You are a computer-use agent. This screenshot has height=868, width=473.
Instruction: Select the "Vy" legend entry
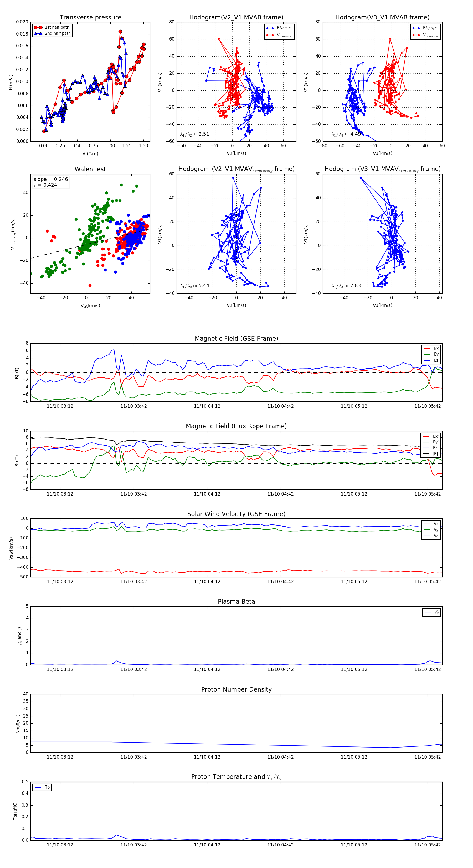tap(431, 530)
